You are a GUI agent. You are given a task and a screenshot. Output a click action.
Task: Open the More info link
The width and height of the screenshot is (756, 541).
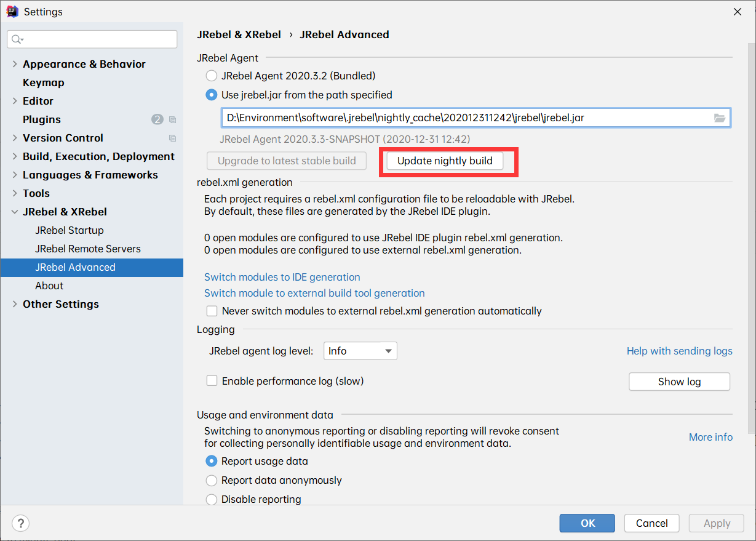click(x=710, y=437)
